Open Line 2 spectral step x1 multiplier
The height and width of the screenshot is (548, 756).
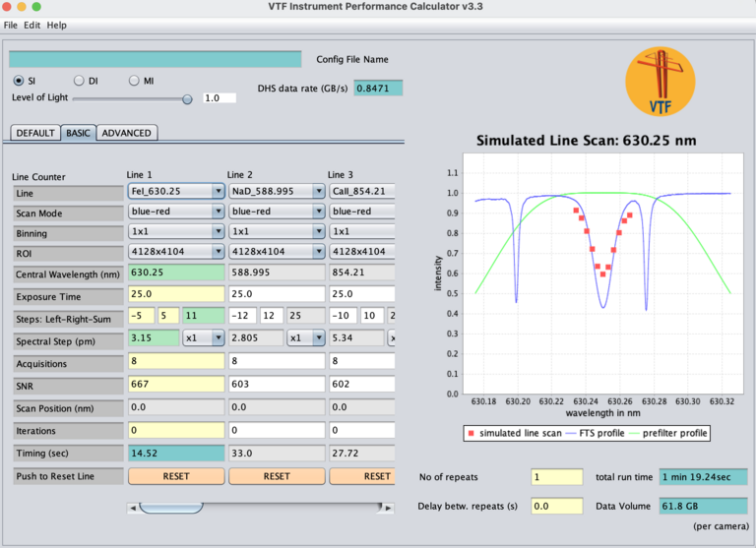[306, 337]
